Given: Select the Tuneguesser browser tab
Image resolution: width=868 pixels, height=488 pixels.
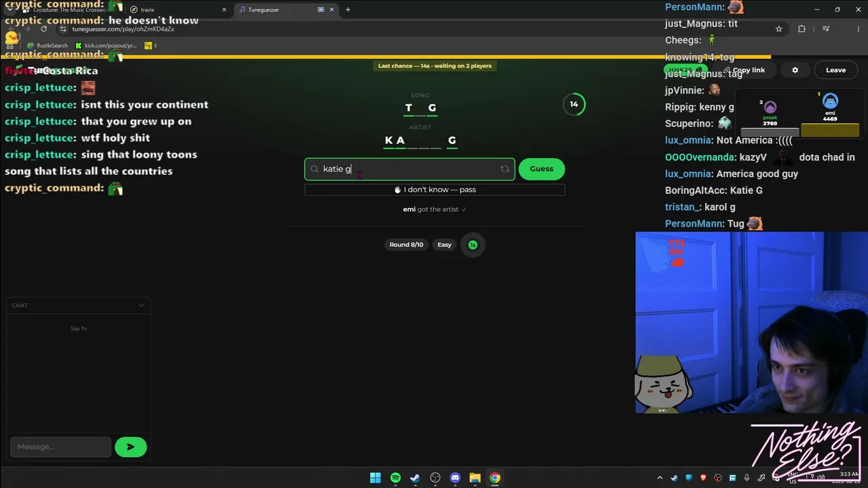Looking at the screenshot, I should pos(285,9).
